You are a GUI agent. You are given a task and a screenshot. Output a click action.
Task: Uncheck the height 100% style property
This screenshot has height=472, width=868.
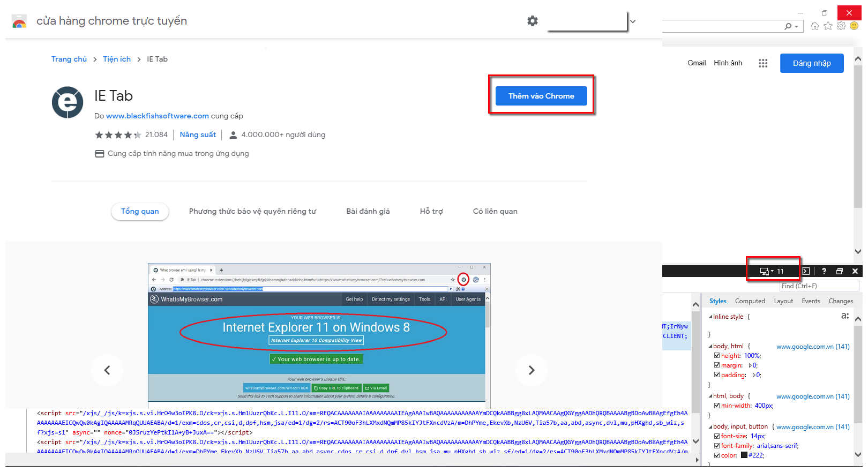(x=717, y=356)
